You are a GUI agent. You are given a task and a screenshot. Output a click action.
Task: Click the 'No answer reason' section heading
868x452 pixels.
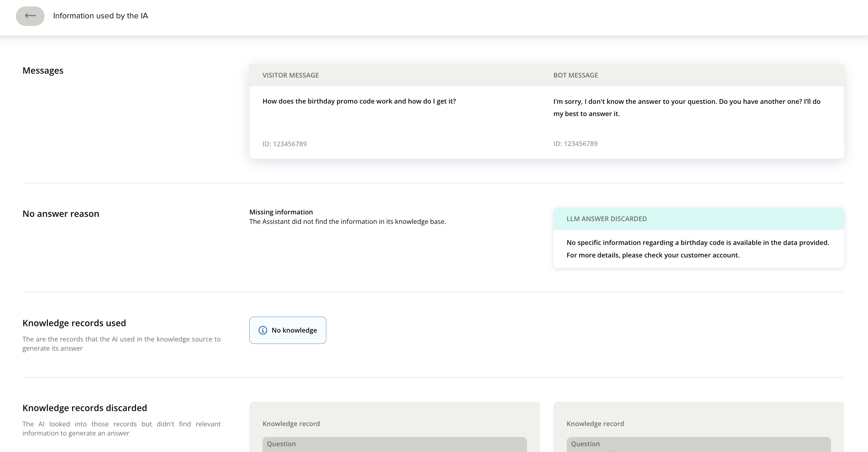[x=61, y=214]
